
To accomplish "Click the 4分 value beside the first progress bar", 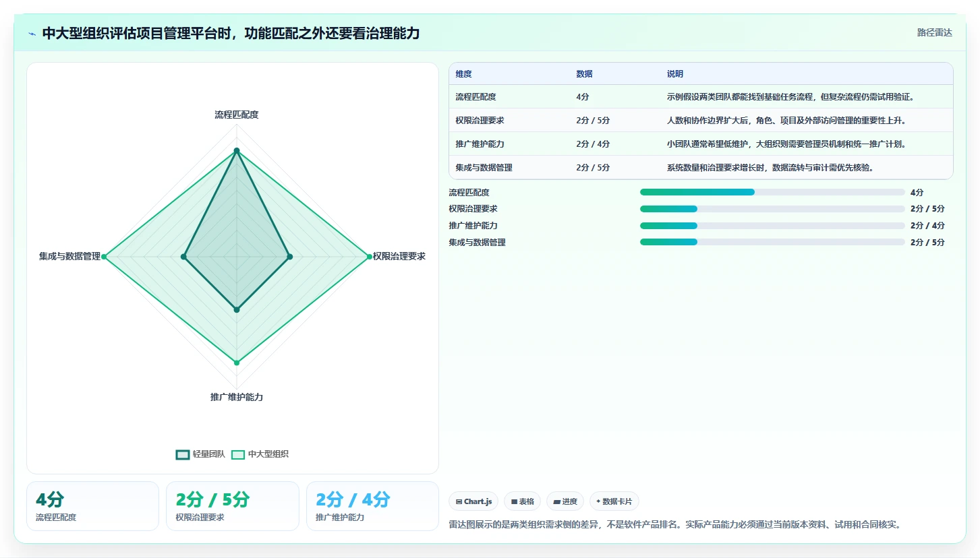I will point(917,193).
